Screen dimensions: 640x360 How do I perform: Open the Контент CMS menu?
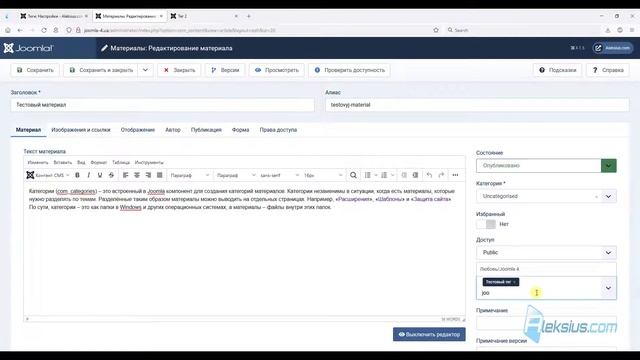48,175
